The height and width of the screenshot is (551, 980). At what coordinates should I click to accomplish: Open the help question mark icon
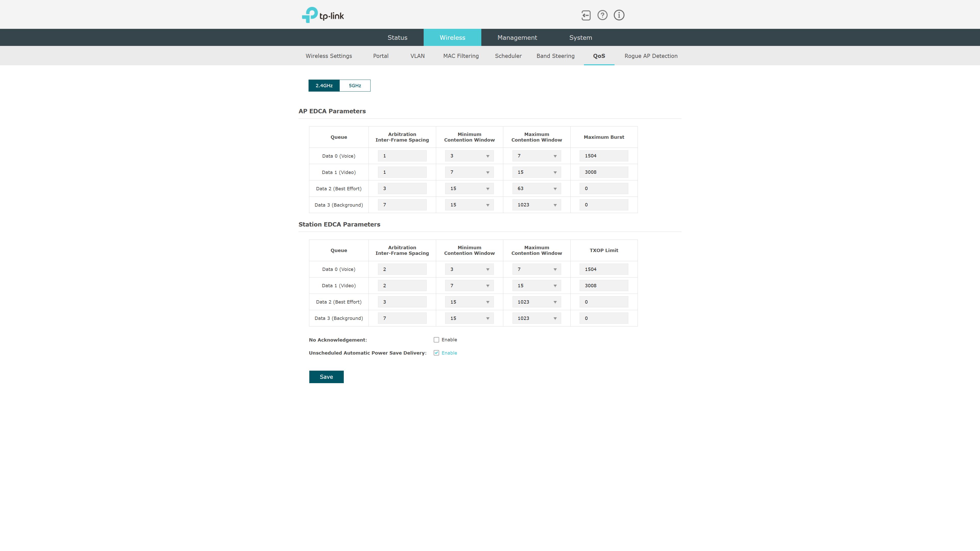[602, 15]
